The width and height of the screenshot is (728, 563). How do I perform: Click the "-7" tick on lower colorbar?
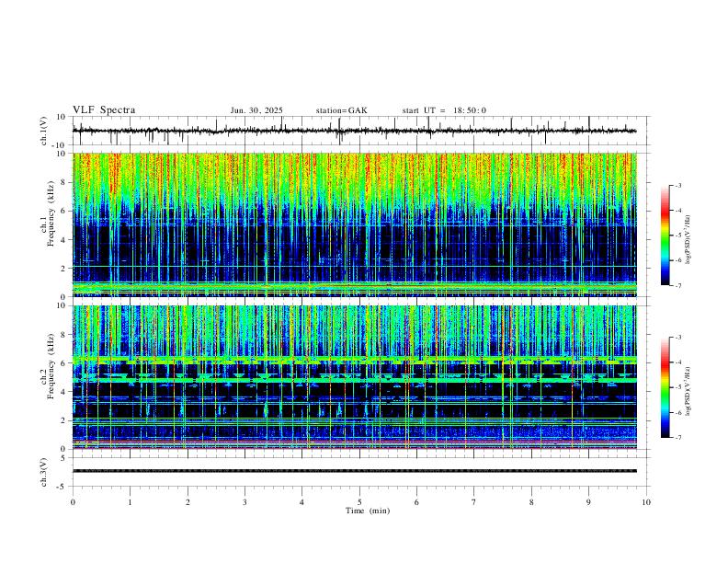[x=678, y=438]
